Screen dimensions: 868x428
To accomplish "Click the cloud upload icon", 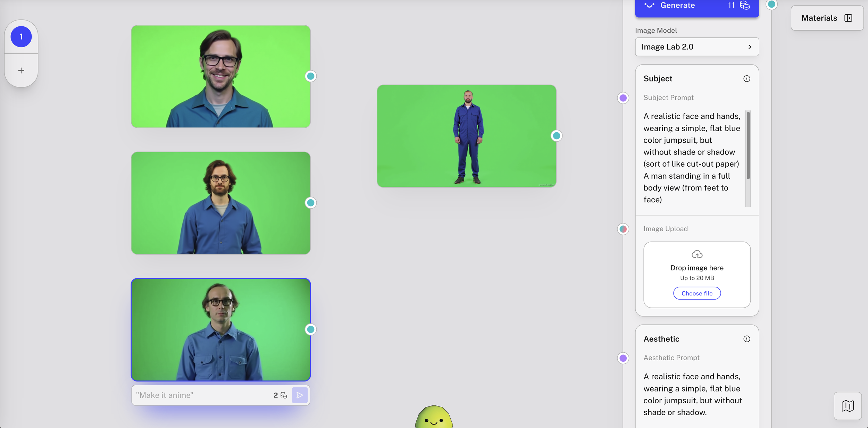I will click(x=696, y=254).
